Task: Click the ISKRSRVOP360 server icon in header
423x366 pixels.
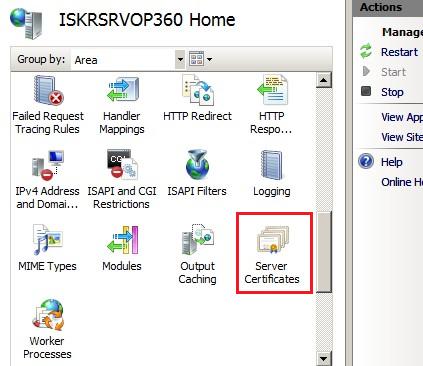Action: coord(26,23)
